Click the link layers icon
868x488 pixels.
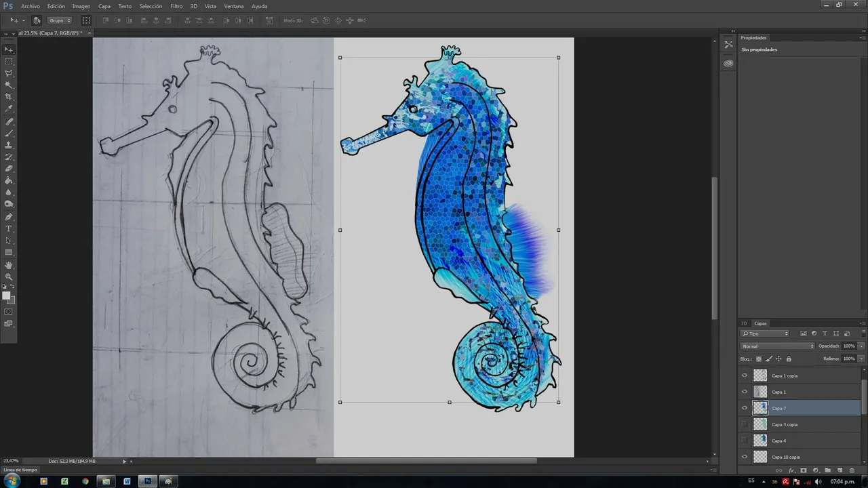click(778, 470)
